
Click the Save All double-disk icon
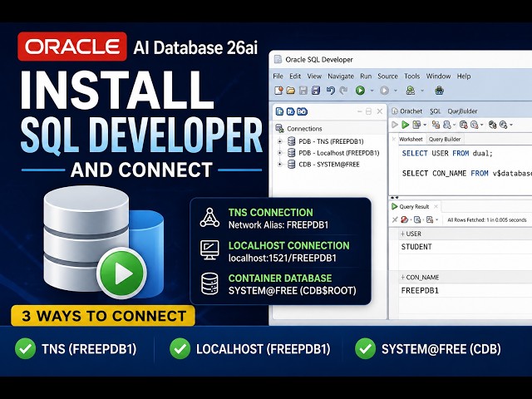click(316, 91)
